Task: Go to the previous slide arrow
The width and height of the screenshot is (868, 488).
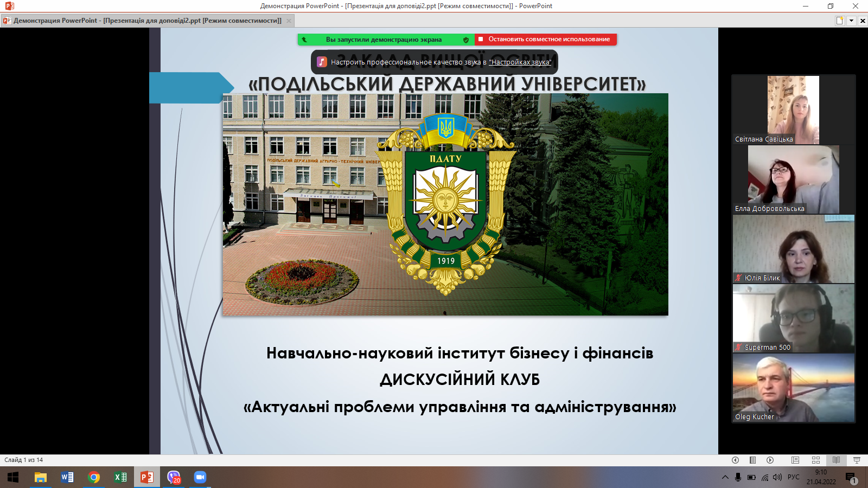Action: (735, 460)
